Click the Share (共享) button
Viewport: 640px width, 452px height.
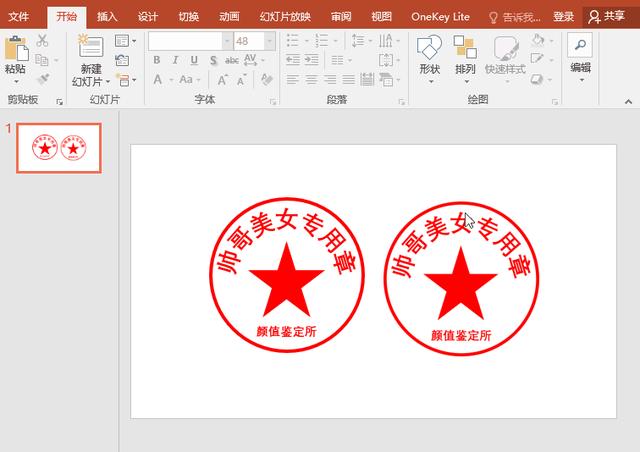(608, 17)
